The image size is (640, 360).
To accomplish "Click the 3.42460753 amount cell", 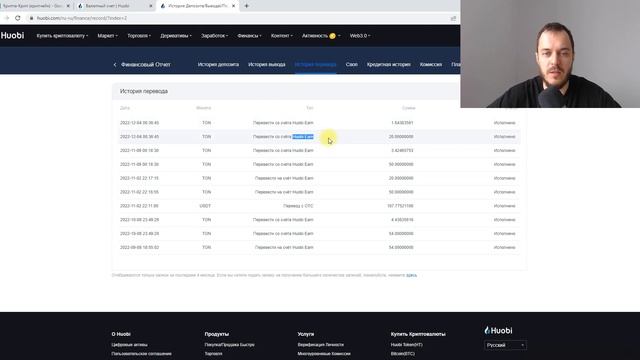I will pyautogui.click(x=402, y=151).
